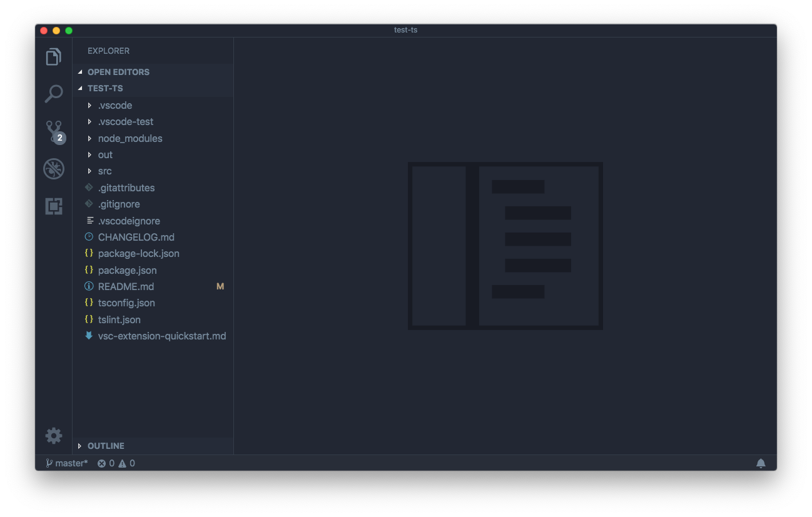The image size is (812, 517).
Task: Click the tslint.json braces icon
Action: click(x=89, y=319)
